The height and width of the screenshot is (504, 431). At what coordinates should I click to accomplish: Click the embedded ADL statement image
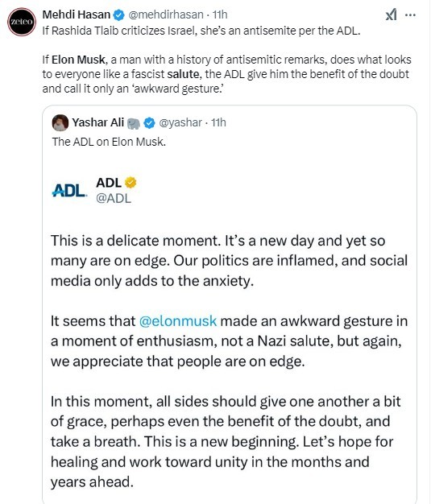230,331
